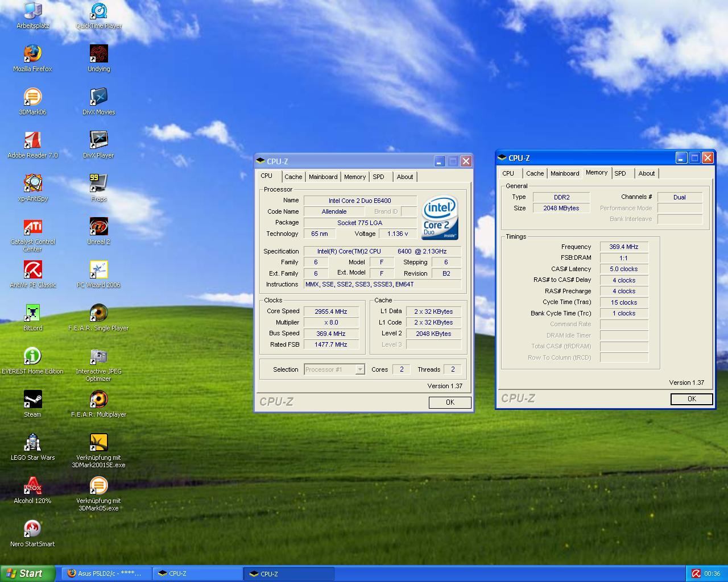This screenshot has height=582, width=728.
Task: Select Interactive JPEG Optimizer icon
Action: pos(98,356)
